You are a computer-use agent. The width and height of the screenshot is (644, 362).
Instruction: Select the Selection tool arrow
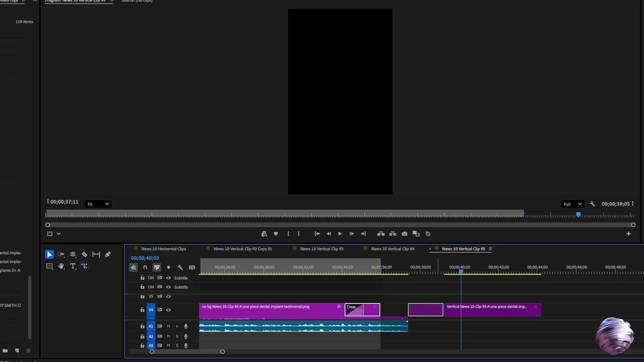point(49,254)
